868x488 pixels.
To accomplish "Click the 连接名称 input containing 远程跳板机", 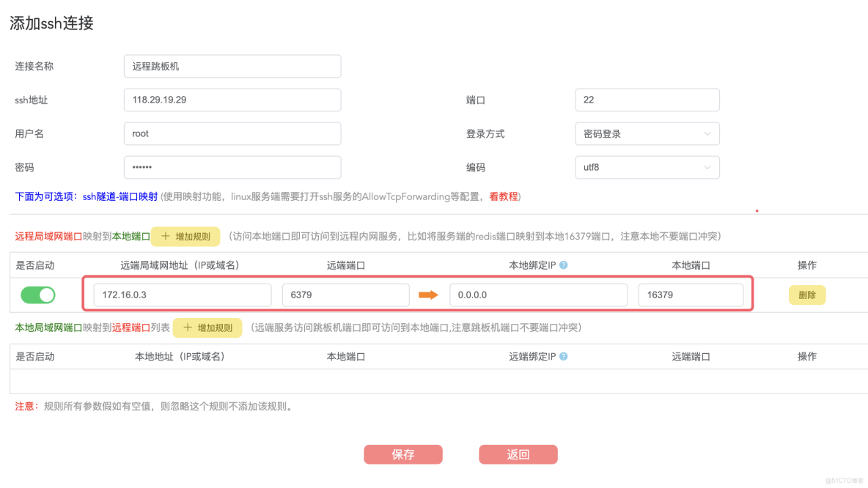I will [232, 66].
